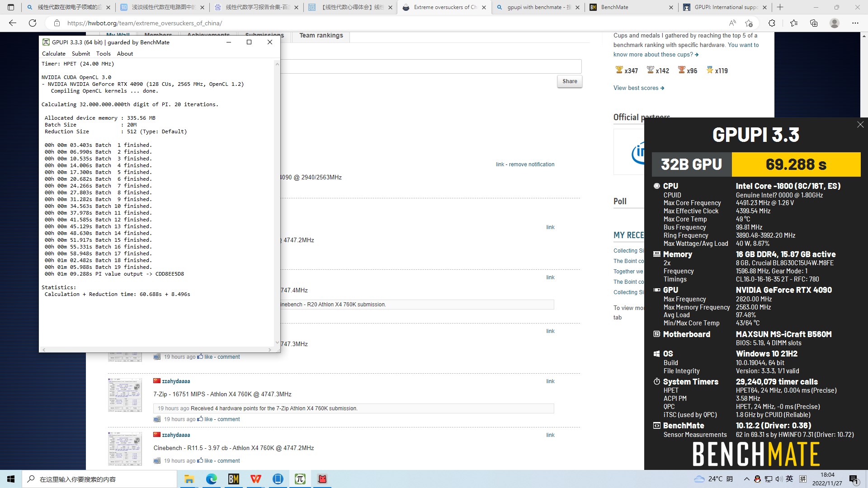This screenshot has width=868, height=488.
Task: Click the GPUPI window title bar icon
Action: [46, 42]
